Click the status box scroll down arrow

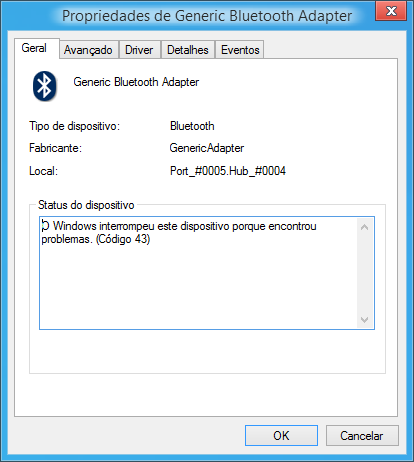pyautogui.click(x=364, y=320)
